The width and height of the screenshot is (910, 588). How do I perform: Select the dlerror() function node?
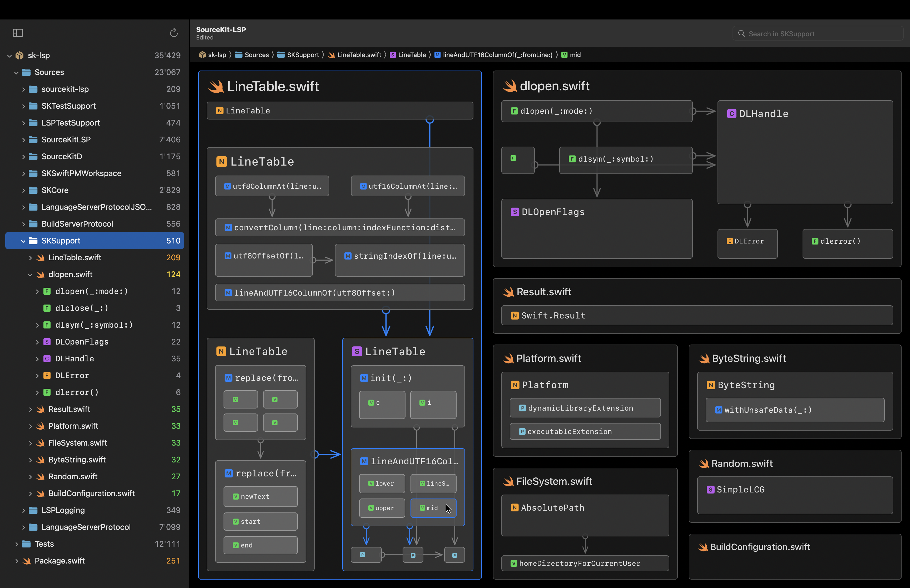848,244
